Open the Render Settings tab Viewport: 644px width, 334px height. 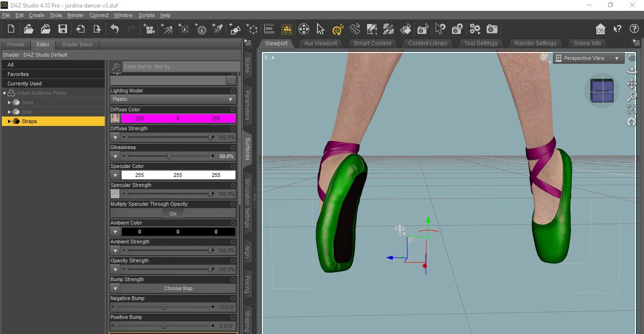click(535, 43)
